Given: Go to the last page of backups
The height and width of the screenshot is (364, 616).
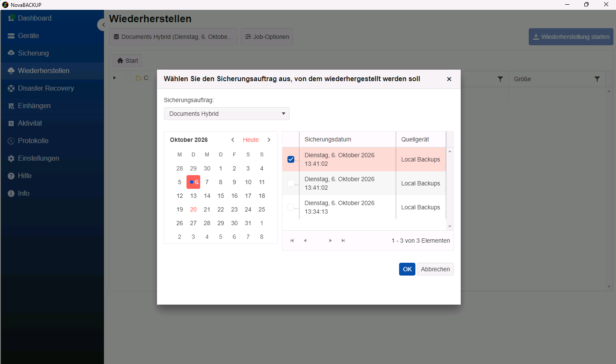Looking at the screenshot, I should (x=344, y=241).
